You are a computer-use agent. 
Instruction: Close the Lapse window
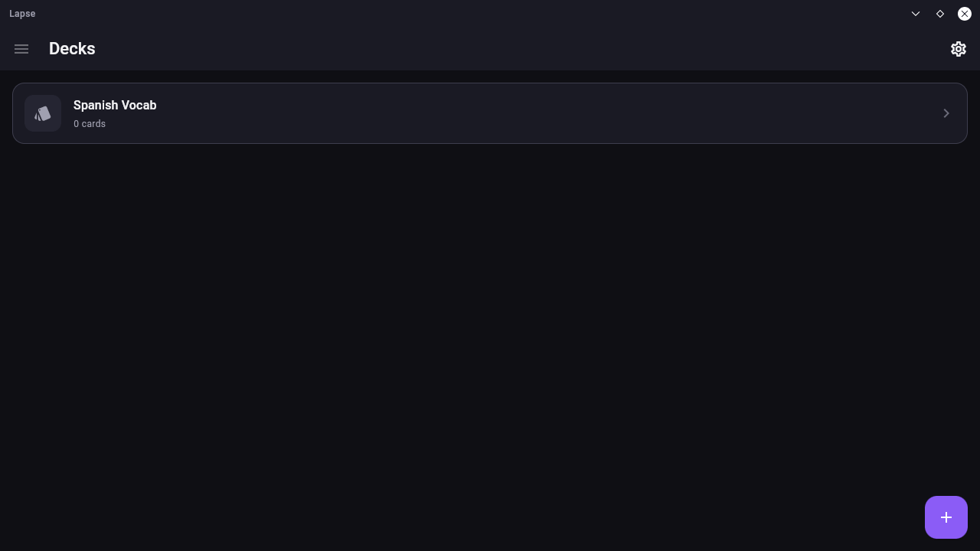(x=965, y=14)
